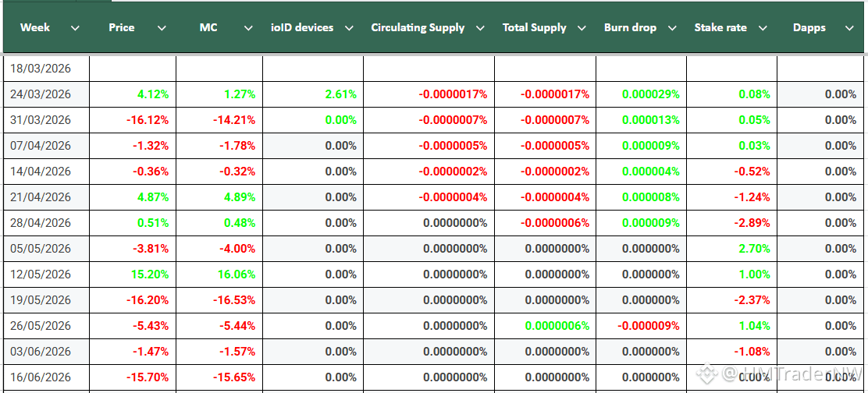Click the Stake rate value 1.04%
The width and height of the screenshot is (868, 393).
(x=755, y=326)
